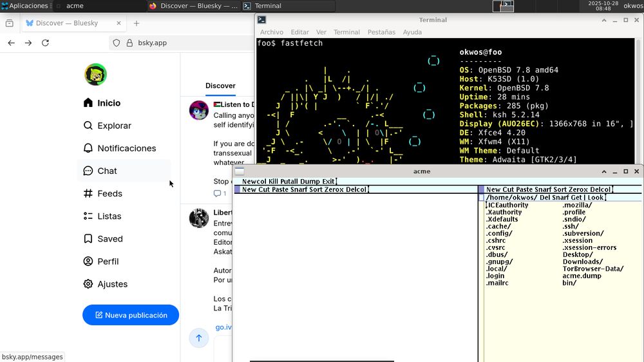Open Ajustes settings in Bluesky sidebar
Image resolution: width=644 pixels, height=362 pixels.
pyautogui.click(x=105, y=283)
